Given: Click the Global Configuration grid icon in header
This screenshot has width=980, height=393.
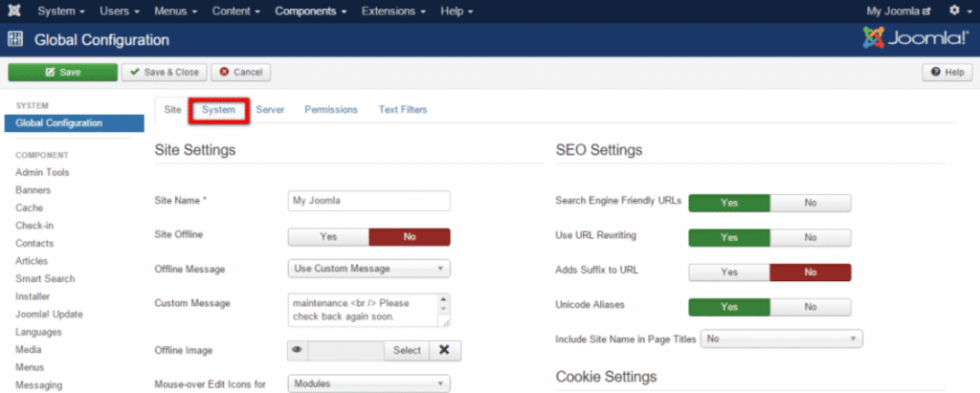Looking at the screenshot, I should (x=15, y=40).
